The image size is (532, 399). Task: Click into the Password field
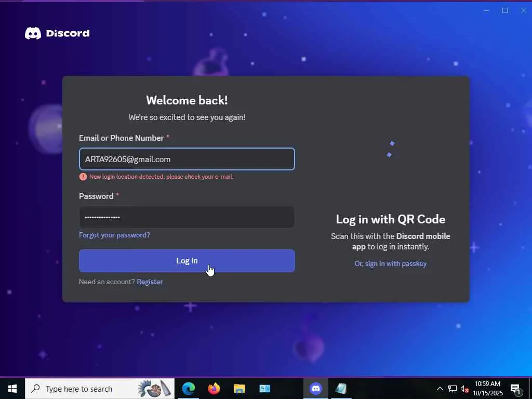pyautogui.click(x=187, y=217)
